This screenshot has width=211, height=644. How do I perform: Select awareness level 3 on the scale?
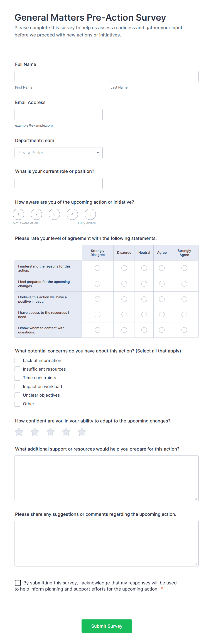pos(54,214)
